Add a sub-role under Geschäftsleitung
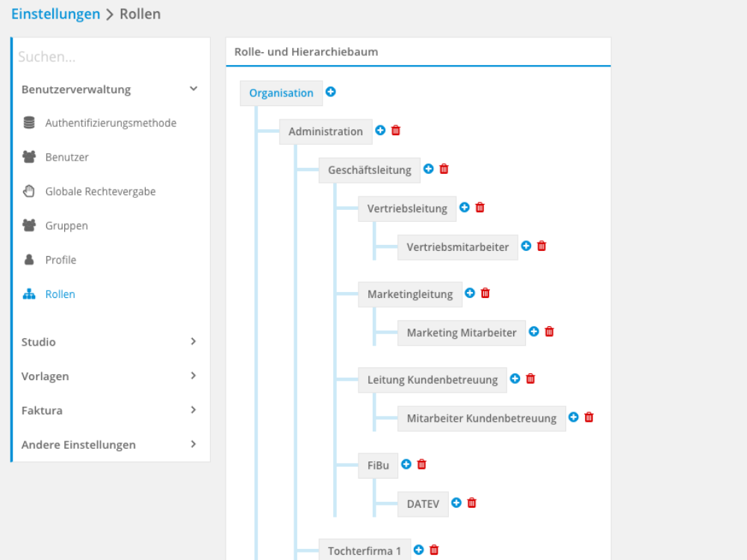The width and height of the screenshot is (747, 560). (429, 169)
